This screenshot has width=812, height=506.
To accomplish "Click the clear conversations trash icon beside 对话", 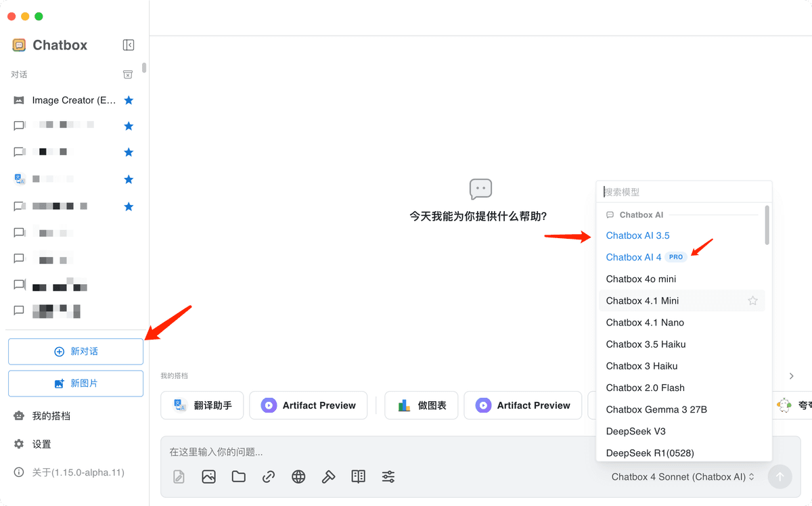I will pos(127,74).
